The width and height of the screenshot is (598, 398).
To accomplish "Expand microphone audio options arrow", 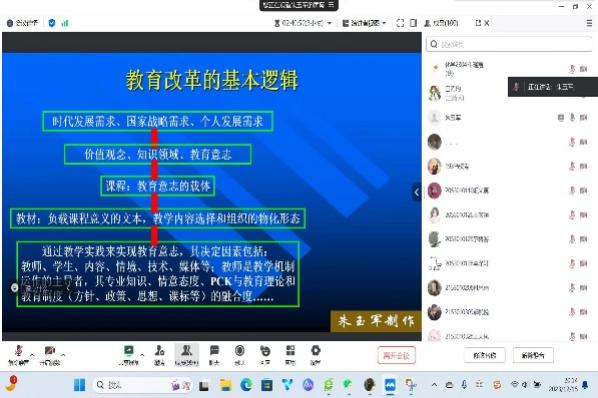I will click(x=32, y=355).
